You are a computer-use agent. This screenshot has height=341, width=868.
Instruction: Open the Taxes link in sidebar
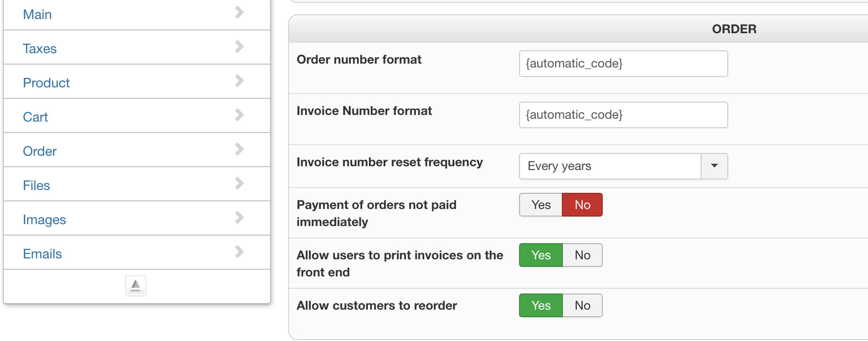coord(40,49)
